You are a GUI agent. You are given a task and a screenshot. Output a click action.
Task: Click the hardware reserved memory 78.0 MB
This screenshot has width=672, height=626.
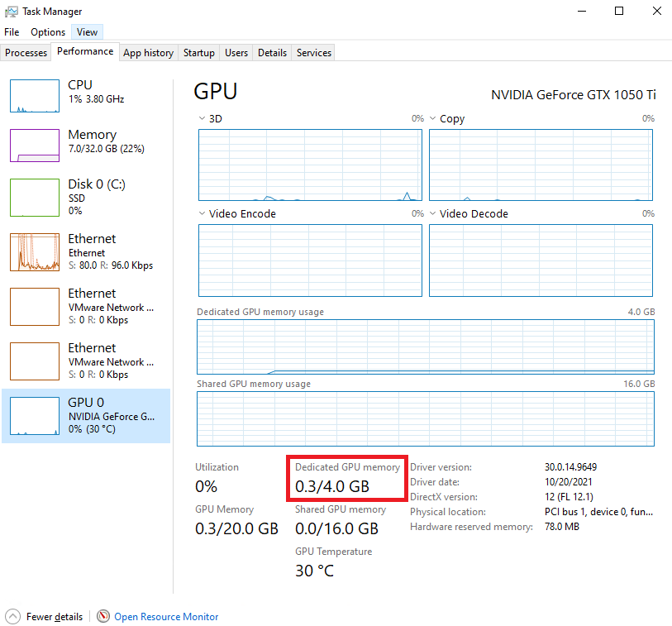(562, 527)
